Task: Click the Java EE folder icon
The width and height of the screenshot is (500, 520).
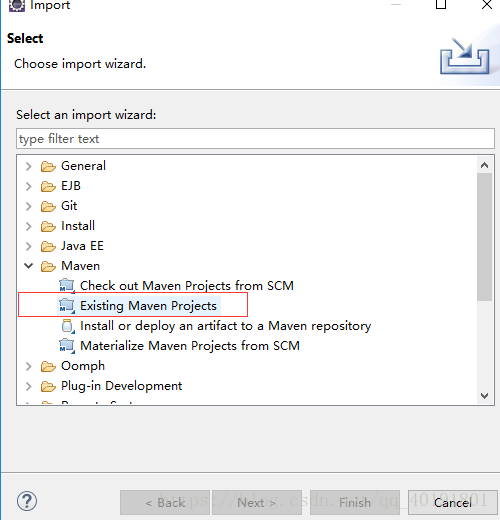Action: tap(48, 246)
